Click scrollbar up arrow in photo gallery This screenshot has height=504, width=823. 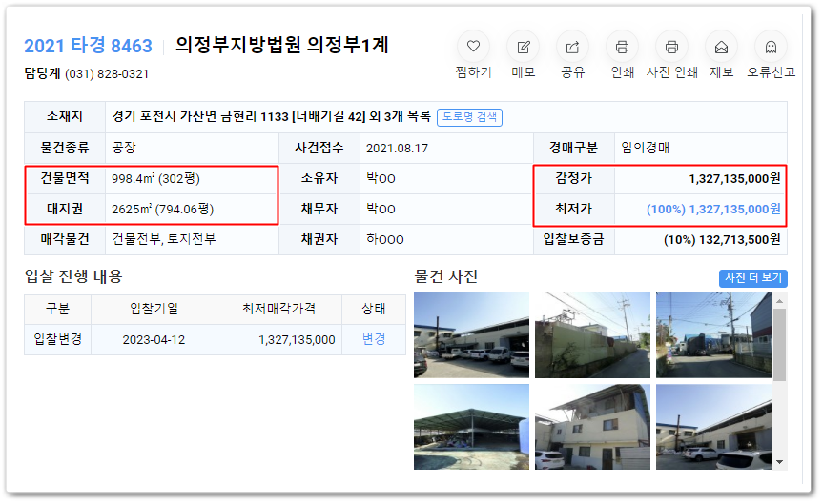[779, 301]
